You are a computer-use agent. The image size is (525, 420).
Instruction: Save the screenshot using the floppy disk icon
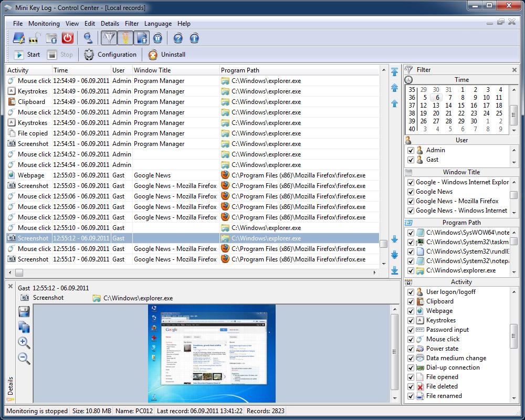[24, 311]
